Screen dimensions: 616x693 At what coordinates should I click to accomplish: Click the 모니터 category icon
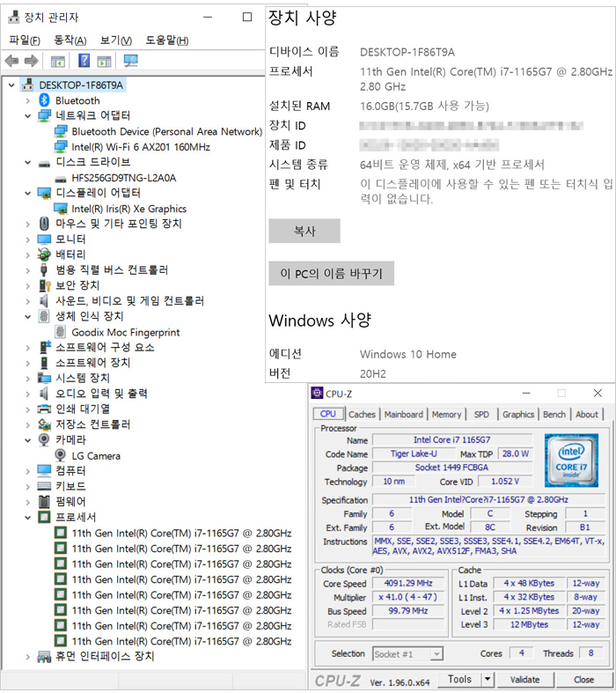coord(44,240)
